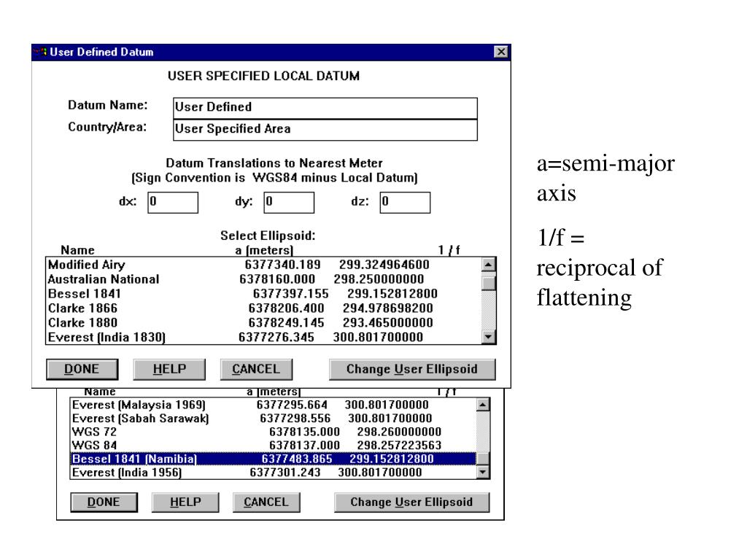Click the User Defined Datum title icon

click(x=41, y=52)
